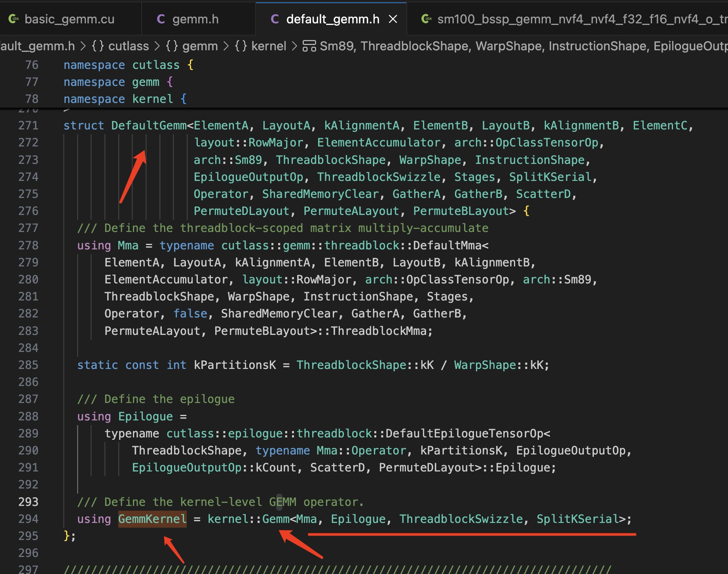Click sticky 'namespace cutlass' line 76
This screenshot has height=574, width=728.
click(x=129, y=65)
